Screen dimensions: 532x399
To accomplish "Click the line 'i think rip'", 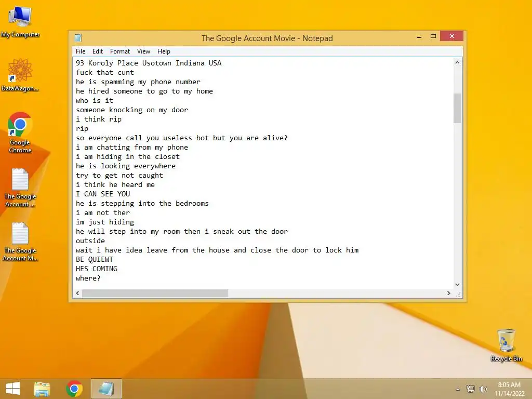I will tap(98, 119).
